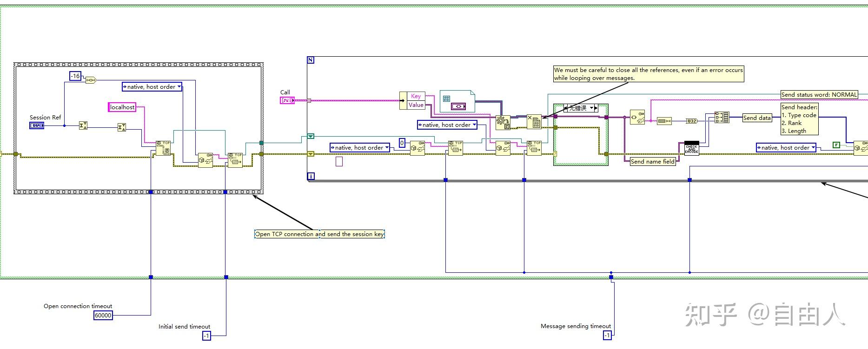Image resolution: width=868 pixels, height=349 pixels.
Task: Click the String Length node
Action: click(664, 121)
